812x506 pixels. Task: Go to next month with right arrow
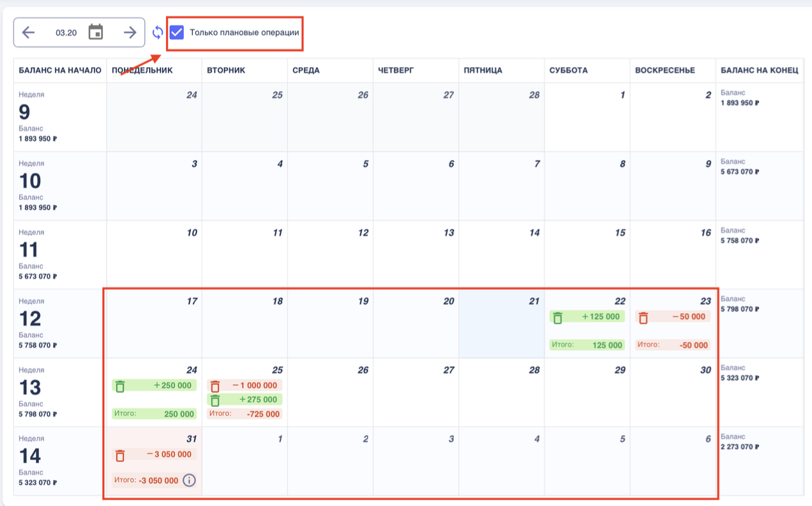(x=130, y=33)
